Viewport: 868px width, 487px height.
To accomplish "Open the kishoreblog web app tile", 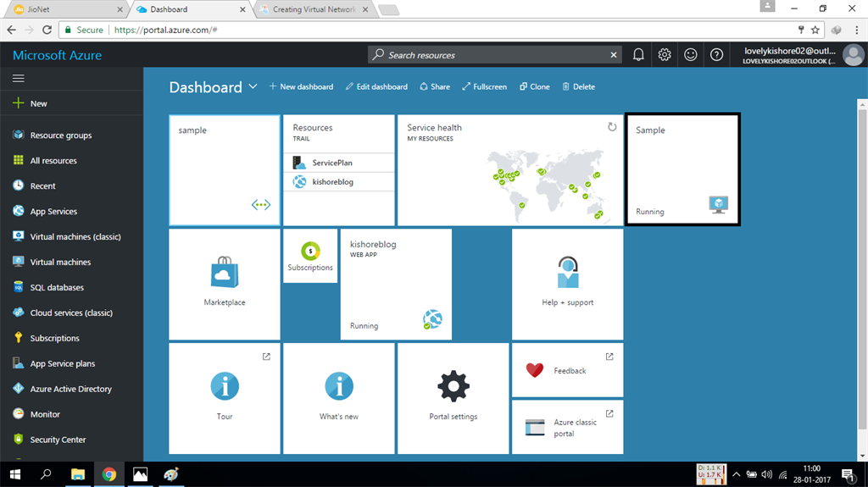I will (x=396, y=285).
